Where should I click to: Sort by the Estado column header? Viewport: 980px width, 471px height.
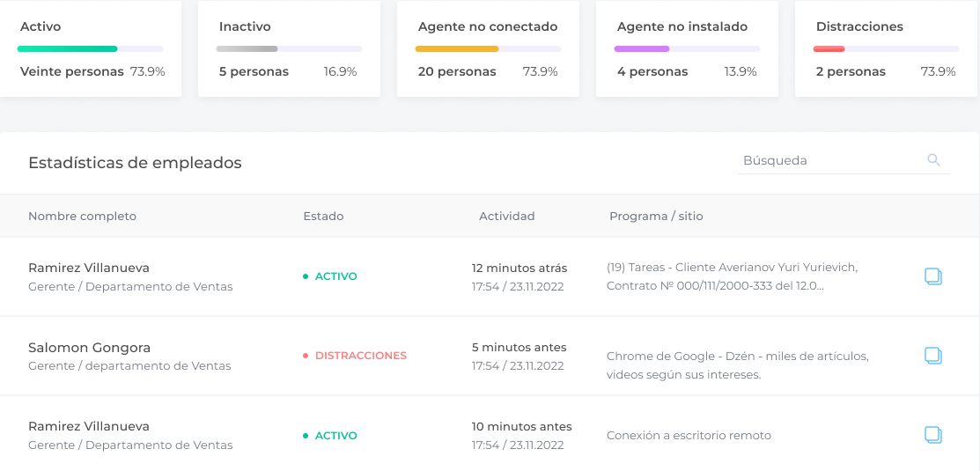click(x=323, y=217)
